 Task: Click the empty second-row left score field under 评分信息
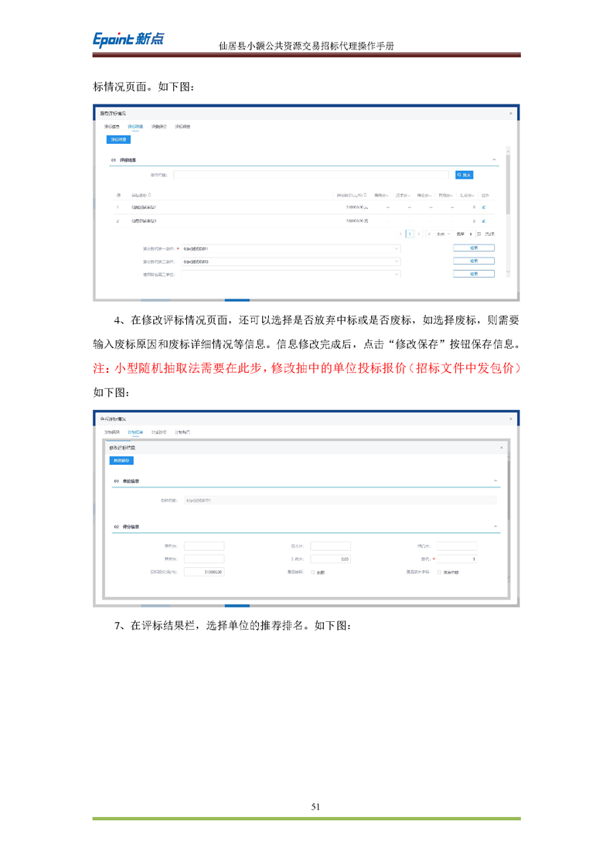point(204,559)
